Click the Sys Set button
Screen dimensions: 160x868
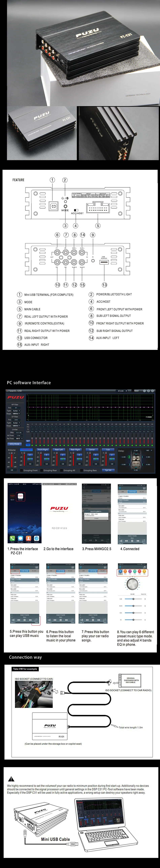coord(108,470)
